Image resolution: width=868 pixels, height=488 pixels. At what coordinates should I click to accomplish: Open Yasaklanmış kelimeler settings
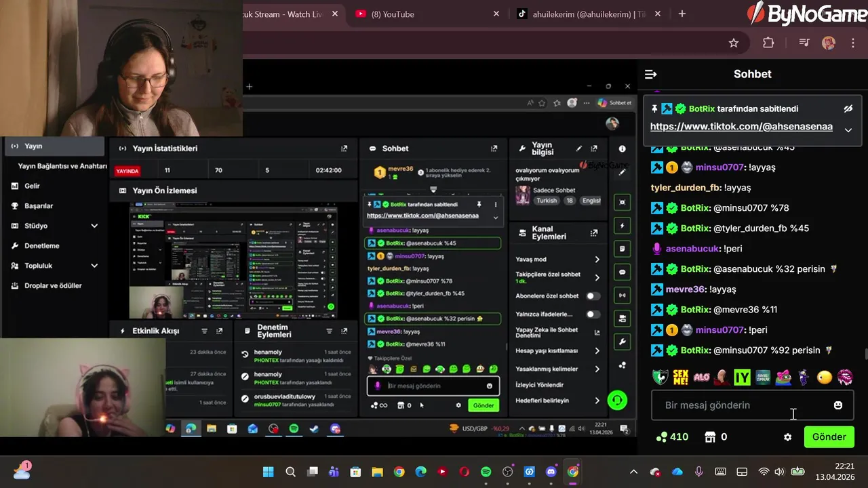click(x=557, y=369)
